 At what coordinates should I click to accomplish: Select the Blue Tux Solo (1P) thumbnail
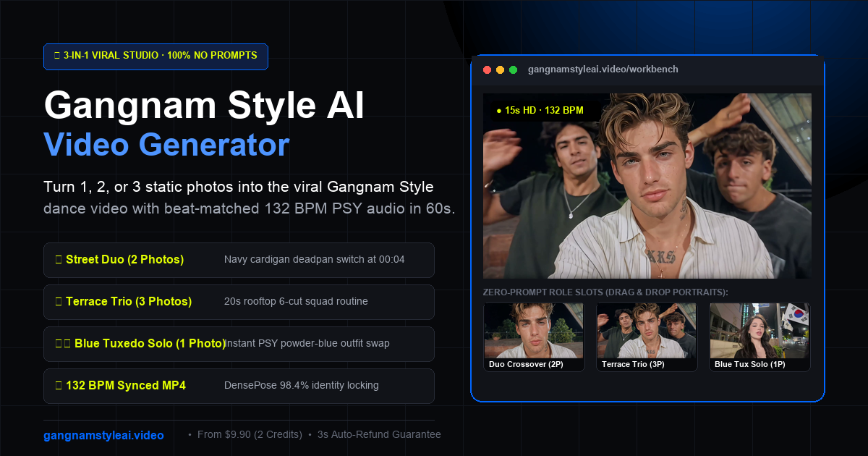click(759, 337)
